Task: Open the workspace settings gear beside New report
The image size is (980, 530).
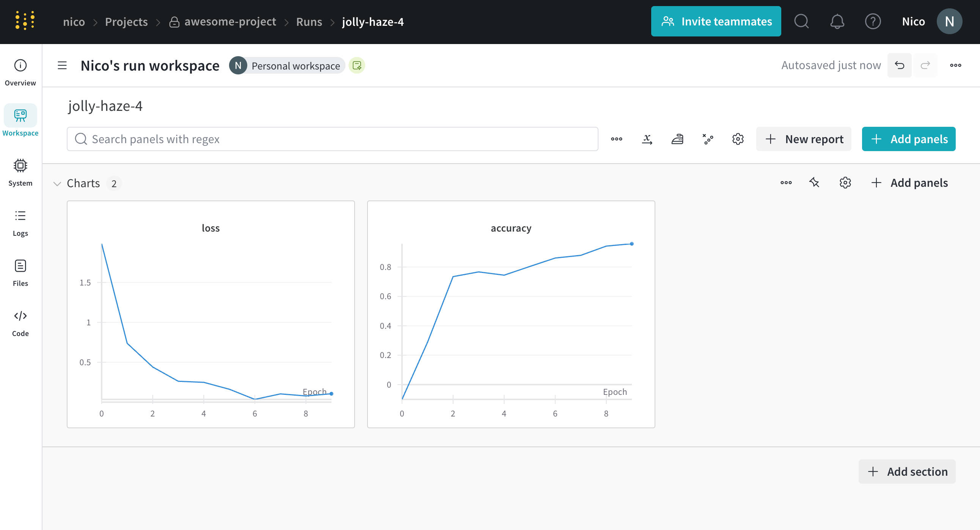Action: point(738,139)
